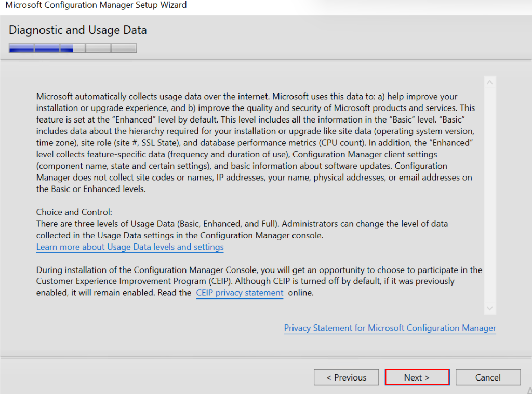Click the second filled progress bar segment
This screenshot has width=532, height=394.
click(x=47, y=48)
